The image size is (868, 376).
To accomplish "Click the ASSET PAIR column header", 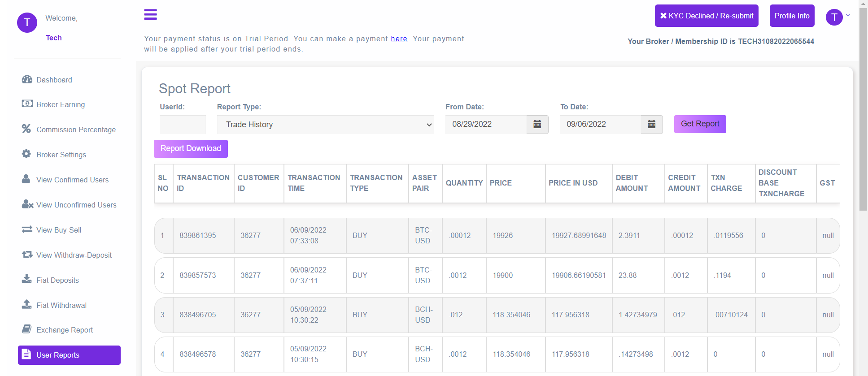I will tap(424, 183).
